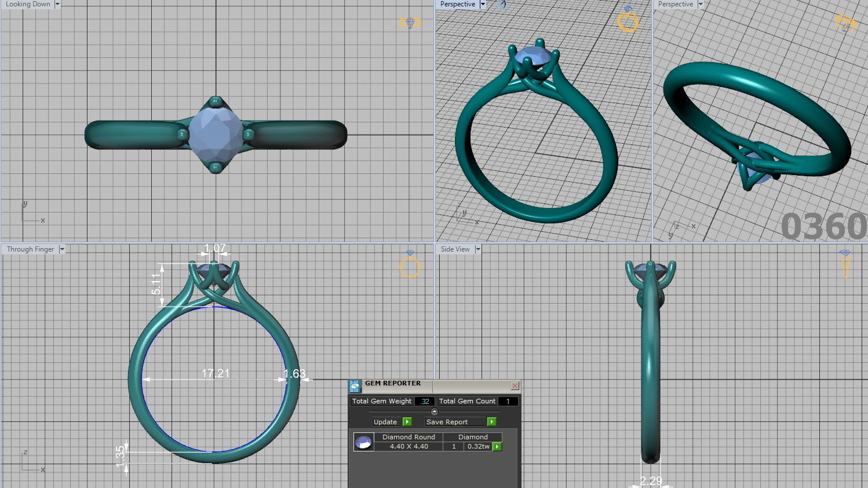Select the right Perspective viewport title
868x488 pixels.
(676, 4)
